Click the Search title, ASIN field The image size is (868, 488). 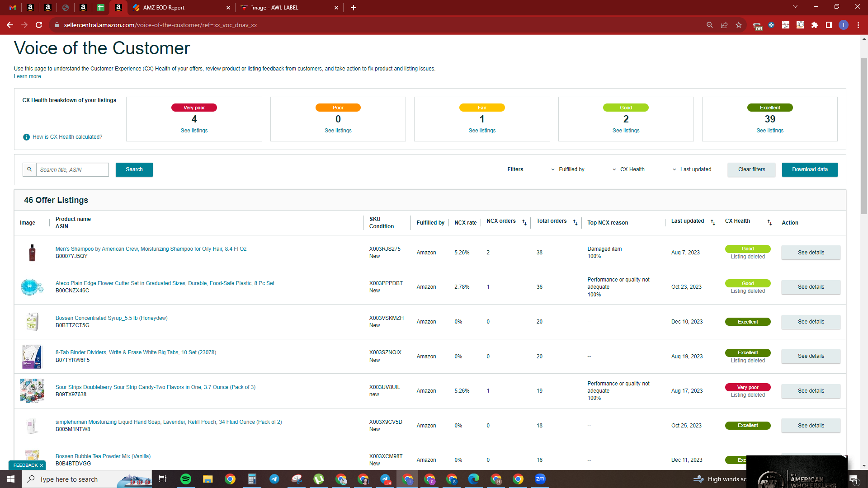[x=72, y=169]
